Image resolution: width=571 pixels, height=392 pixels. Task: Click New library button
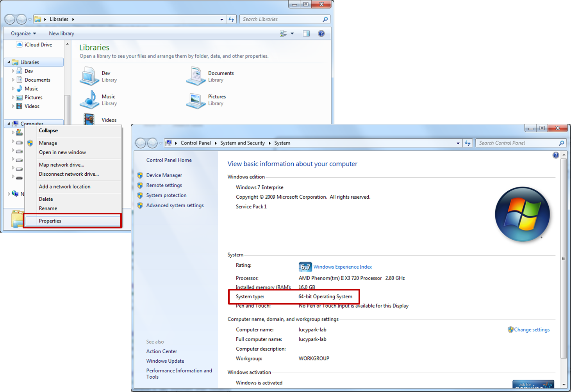coord(62,34)
